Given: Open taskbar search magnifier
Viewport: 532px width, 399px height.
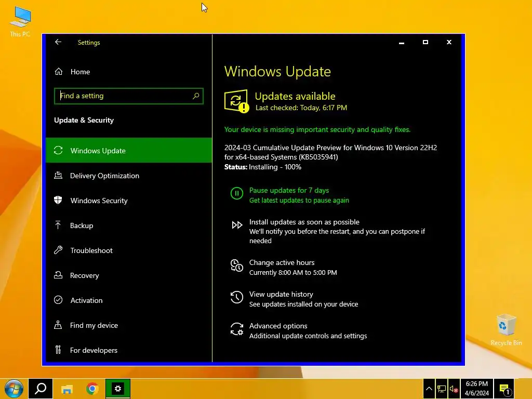Looking at the screenshot, I should click(41, 389).
